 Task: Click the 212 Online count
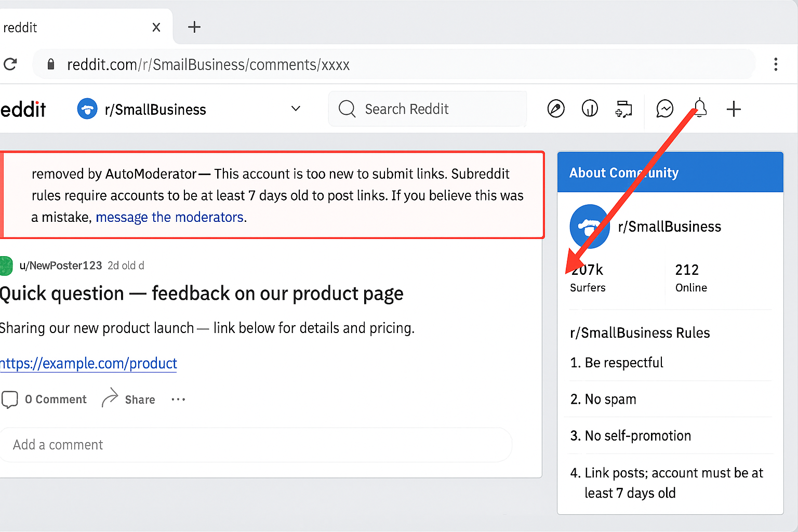click(x=691, y=277)
